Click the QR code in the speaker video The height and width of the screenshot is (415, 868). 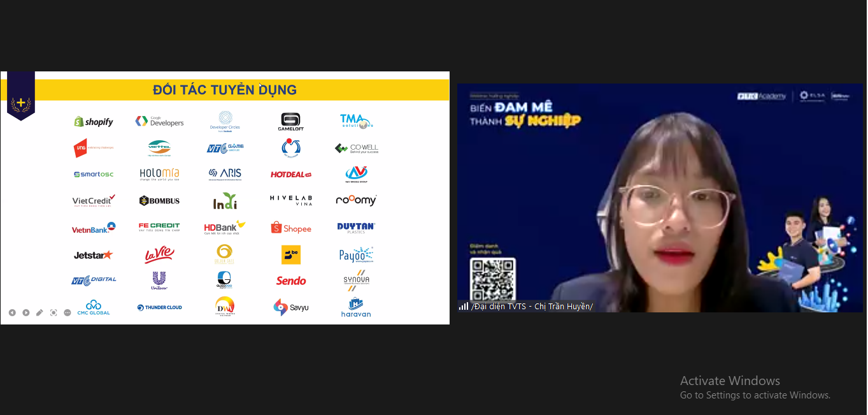[492, 279]
